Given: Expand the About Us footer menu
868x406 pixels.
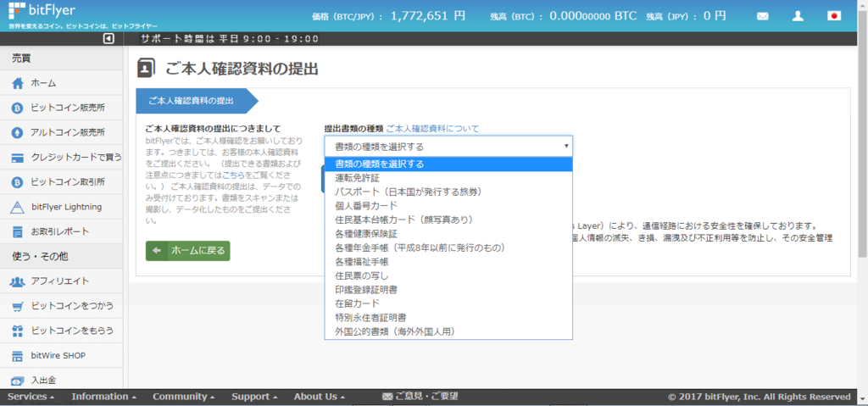Looking at the screenshot, I should (320, 397).
